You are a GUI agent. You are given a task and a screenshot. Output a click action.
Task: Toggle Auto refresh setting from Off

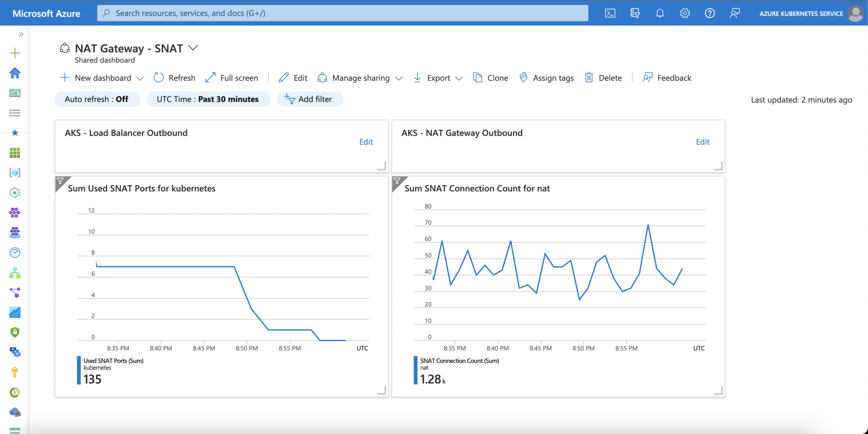click(97, 99)
